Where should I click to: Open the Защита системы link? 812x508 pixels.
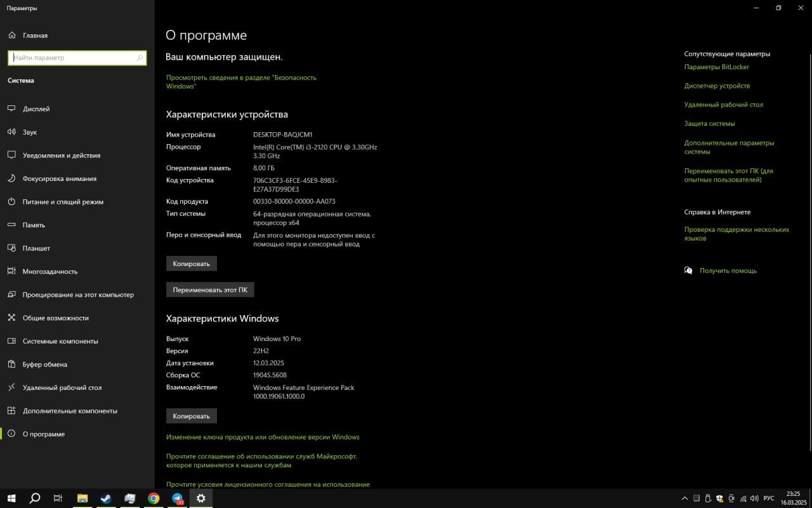(x=710, y=124)
